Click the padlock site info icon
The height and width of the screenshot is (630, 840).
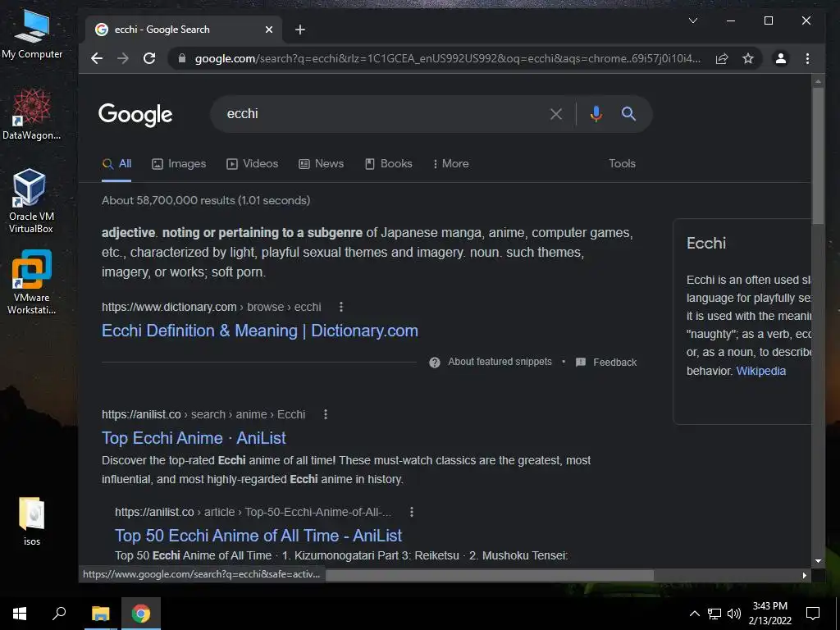182,58
